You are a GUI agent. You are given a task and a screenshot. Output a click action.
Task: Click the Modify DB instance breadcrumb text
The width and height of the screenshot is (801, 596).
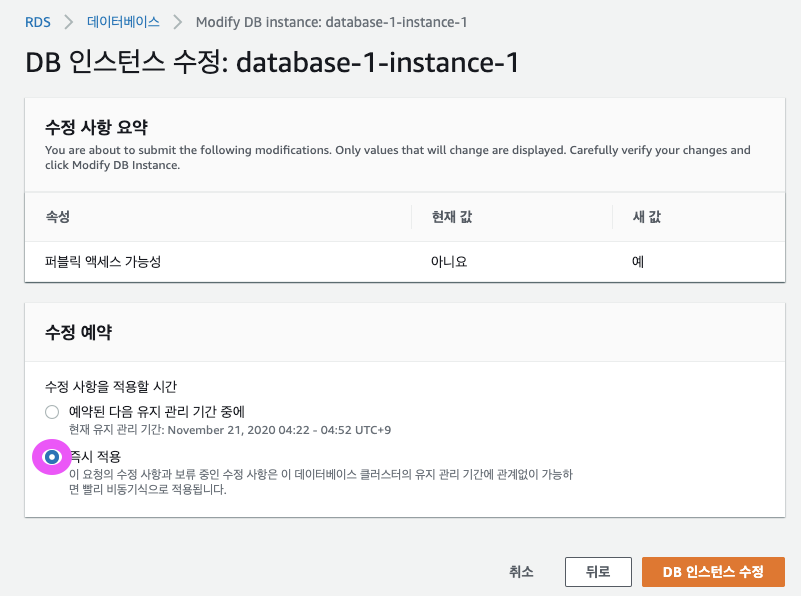[x=331, y=21]
